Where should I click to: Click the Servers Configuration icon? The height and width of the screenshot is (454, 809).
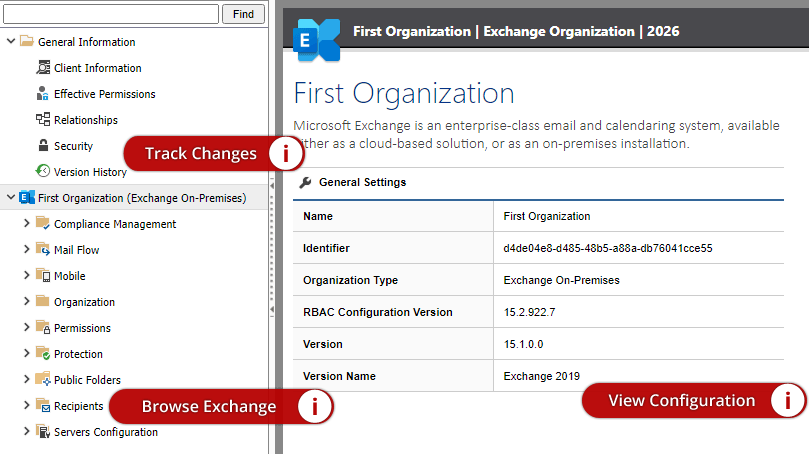pos(43,431)
